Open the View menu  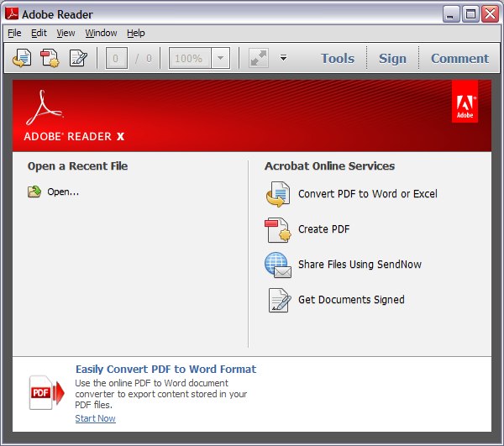[66, 33]
